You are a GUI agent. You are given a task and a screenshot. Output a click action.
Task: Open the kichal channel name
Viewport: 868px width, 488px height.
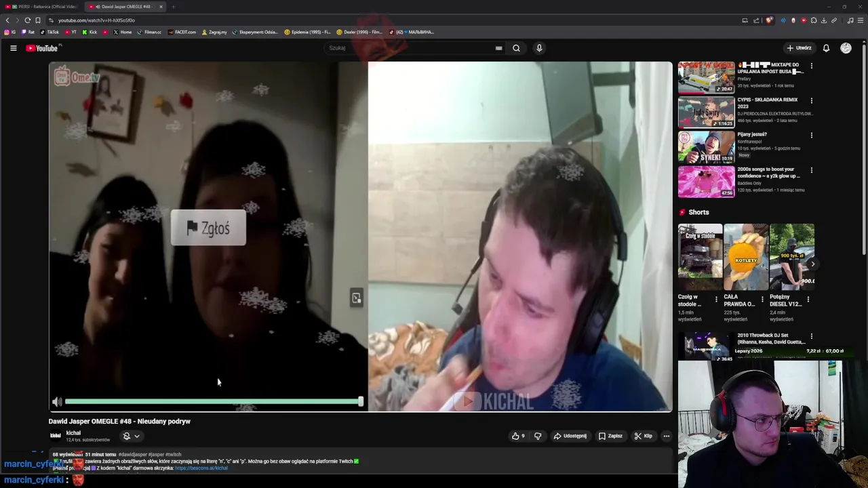[x=73, y=432]
